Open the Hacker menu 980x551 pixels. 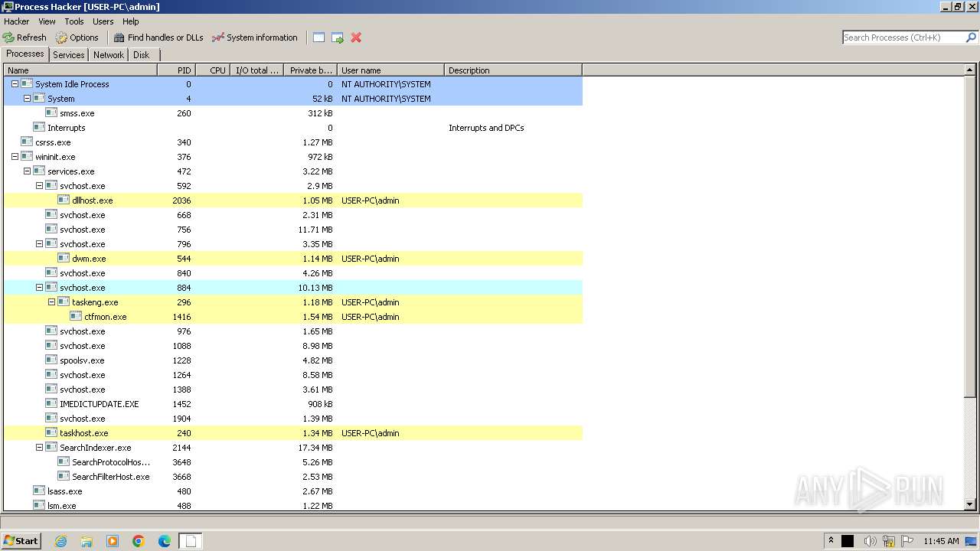pos(17,21)
